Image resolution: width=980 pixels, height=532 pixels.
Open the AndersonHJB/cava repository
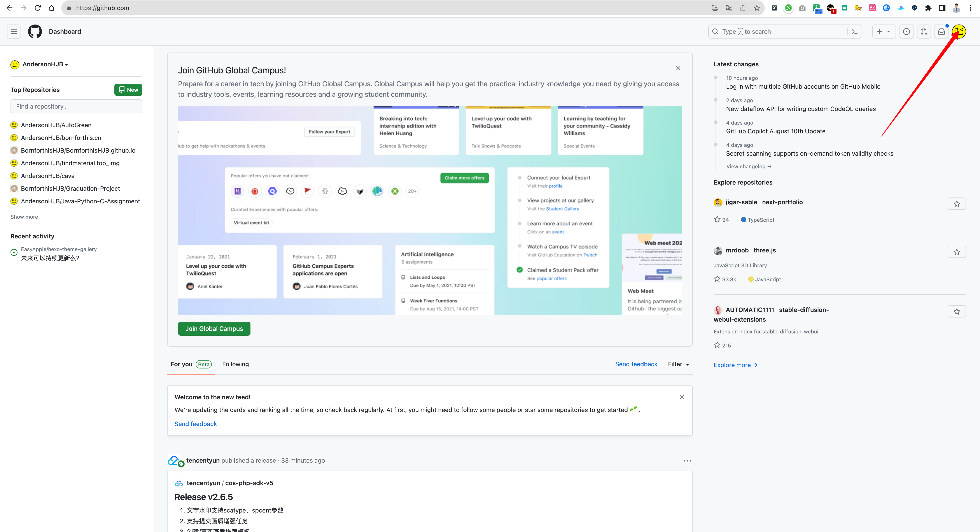click(48, 176)
